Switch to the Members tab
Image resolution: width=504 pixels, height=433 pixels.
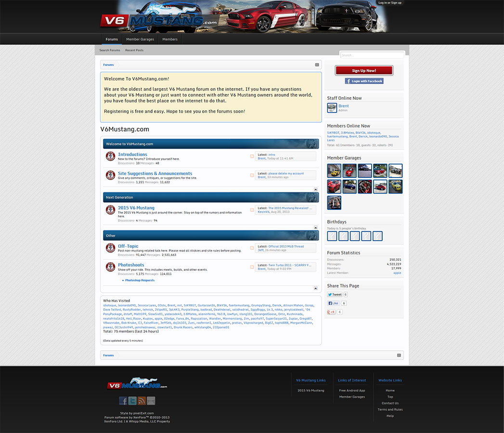pyautogui.click(x=170, y=39)
